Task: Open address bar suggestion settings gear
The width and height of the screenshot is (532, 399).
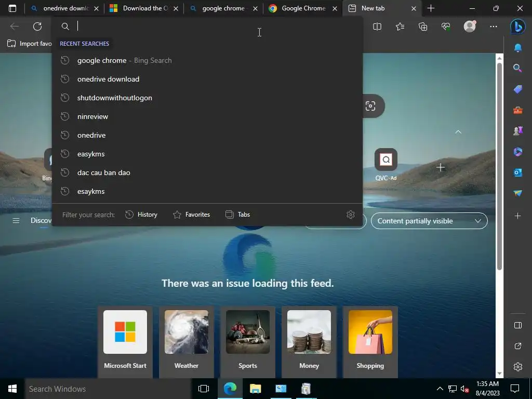Action: (x=351, y=215)
